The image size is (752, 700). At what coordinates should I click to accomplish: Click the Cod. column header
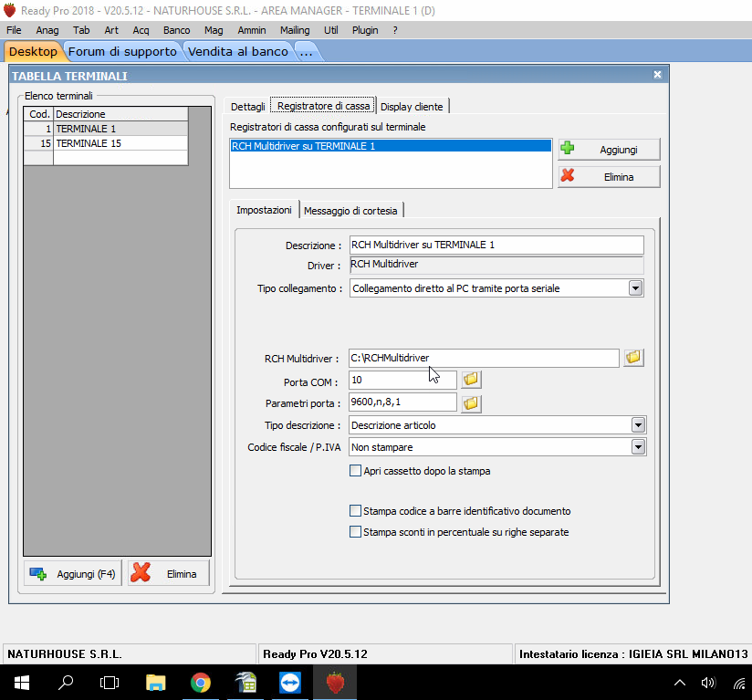[39, 114]
